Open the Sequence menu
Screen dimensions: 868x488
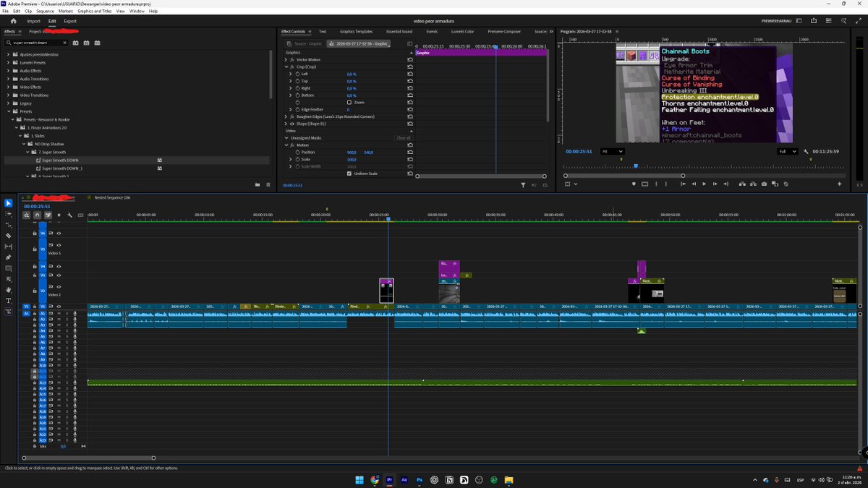45,11
